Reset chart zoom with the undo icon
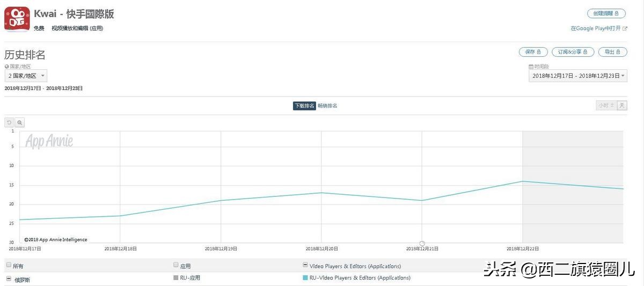Image resolution: width=644 pixels, height=286 pixels. click(x=9, y=123)
